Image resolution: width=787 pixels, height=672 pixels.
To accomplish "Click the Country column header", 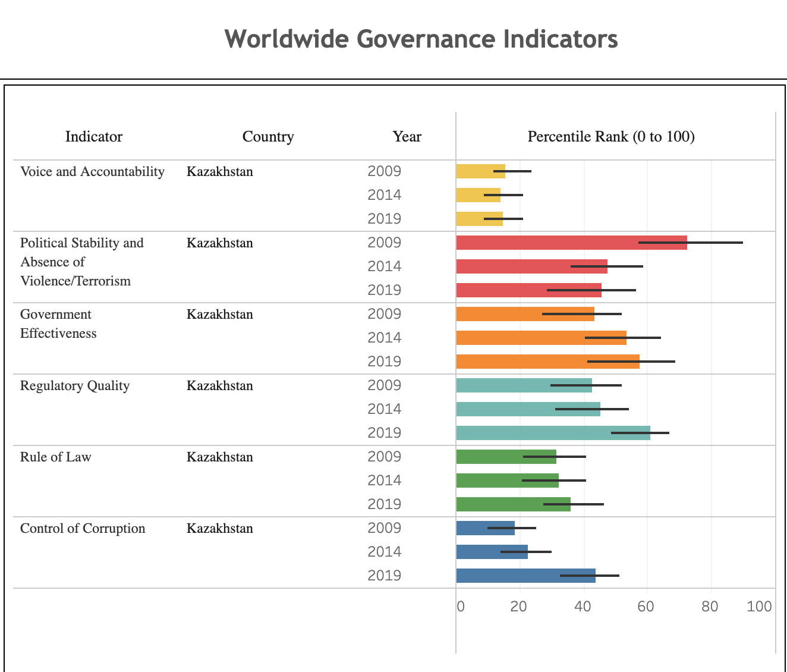I will click(268, 137).
